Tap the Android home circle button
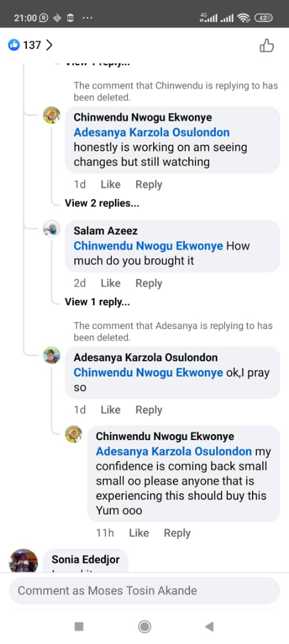 (x=144, y=626)
